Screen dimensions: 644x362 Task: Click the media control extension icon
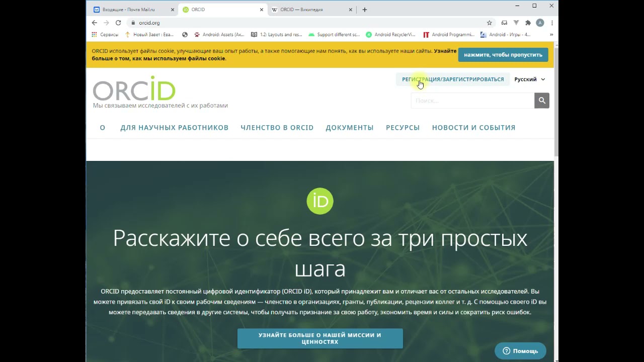(x=504, y=23)
